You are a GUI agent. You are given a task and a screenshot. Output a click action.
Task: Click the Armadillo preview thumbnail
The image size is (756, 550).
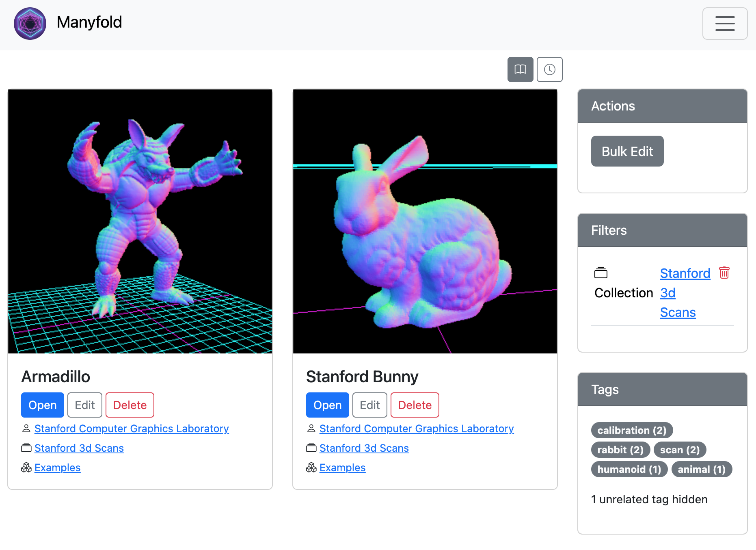pyautogui.click(x=140, y=221)
